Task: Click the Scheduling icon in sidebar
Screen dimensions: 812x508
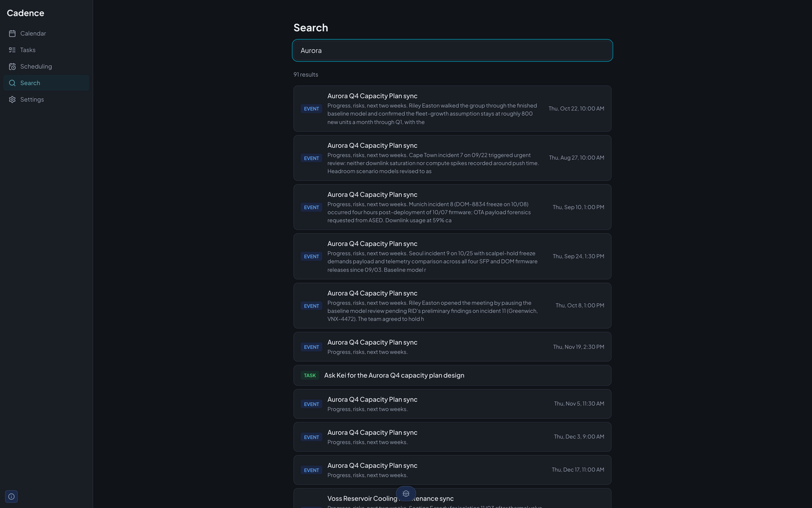Action: 12,67
